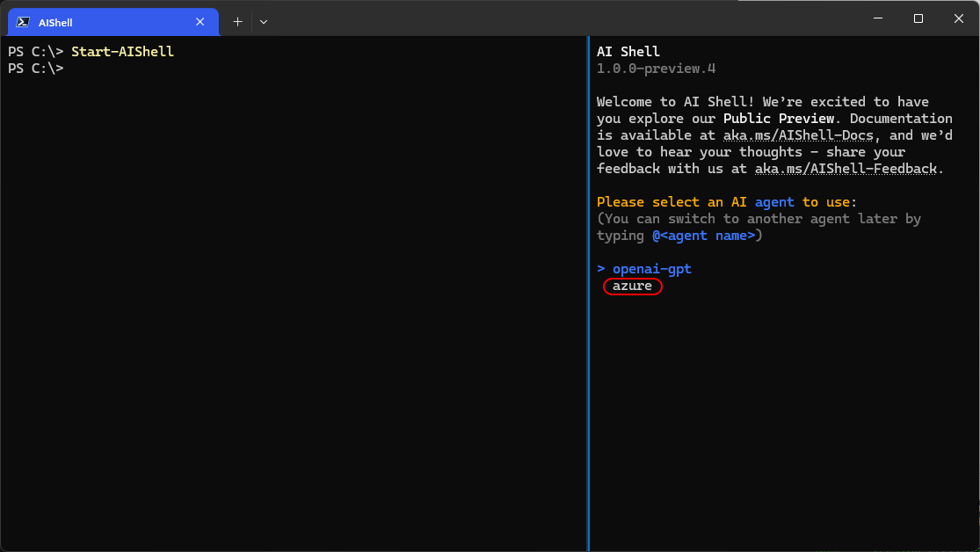Open the aka.ms/AIShell-Docs link
The width and height of the screenshot is (980, 552).
(x=798, y=135)
